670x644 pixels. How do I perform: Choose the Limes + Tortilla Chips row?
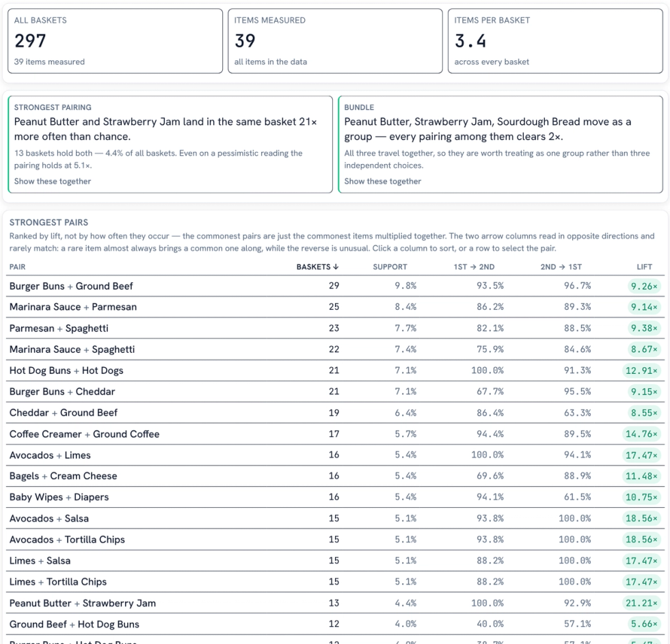tap(335, 582)
